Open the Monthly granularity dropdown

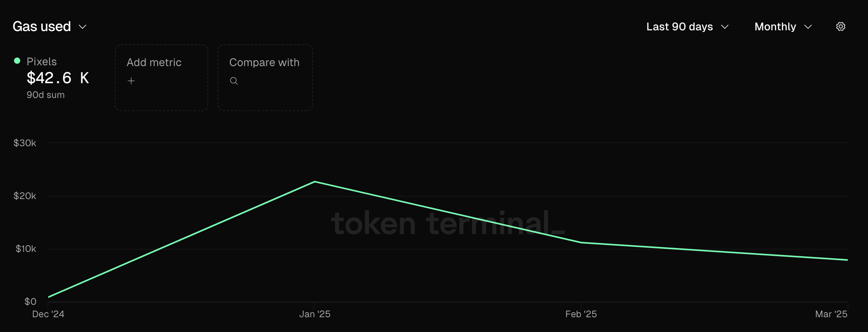pyautogui.click(x=783, y=27)
